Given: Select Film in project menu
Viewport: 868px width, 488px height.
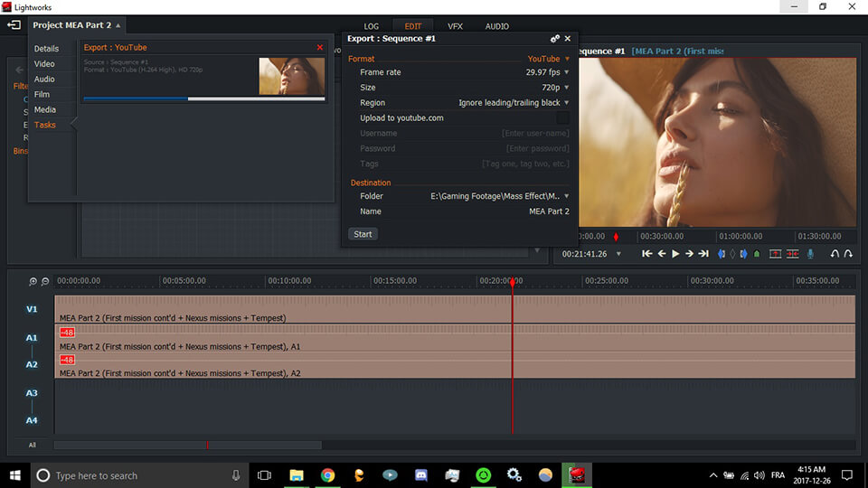Looking at the screenshot, I should [x=42, y=95].
